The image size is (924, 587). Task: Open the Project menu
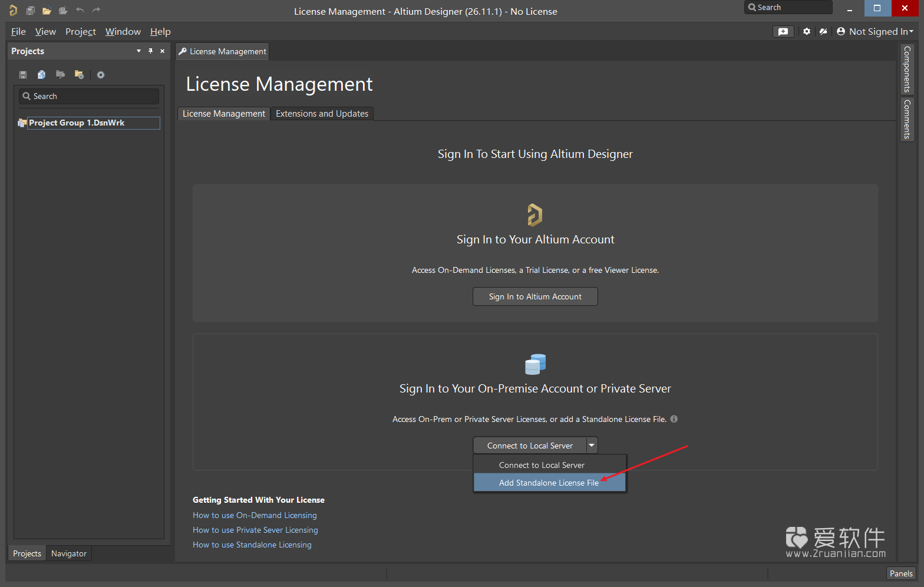tap(81, 32)
